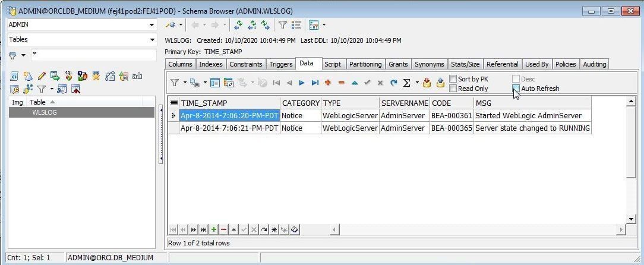Click the horizontal scrollbar left arrow under the grid
Screen dimensions: 644x265
[x=334, y=230]
